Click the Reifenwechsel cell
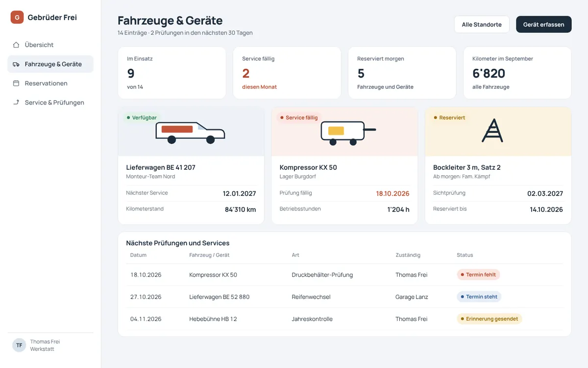588x368 pixels. tap(311, 297)
